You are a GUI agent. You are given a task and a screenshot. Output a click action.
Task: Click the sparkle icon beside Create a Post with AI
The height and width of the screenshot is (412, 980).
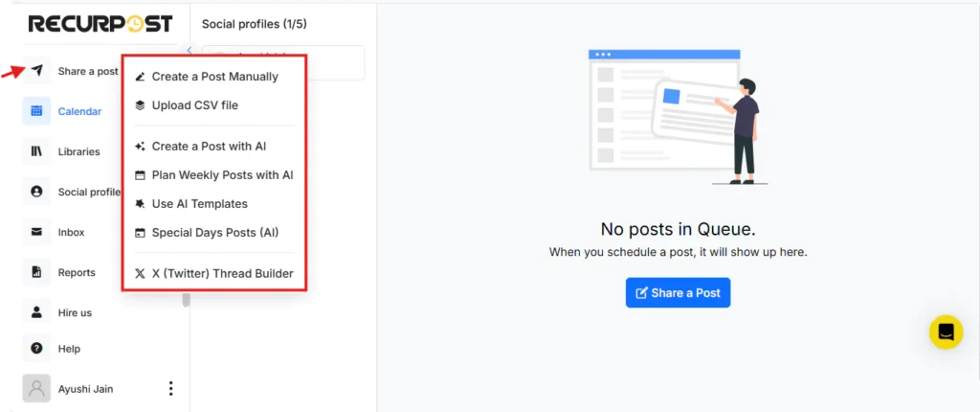tap(140, 147)
